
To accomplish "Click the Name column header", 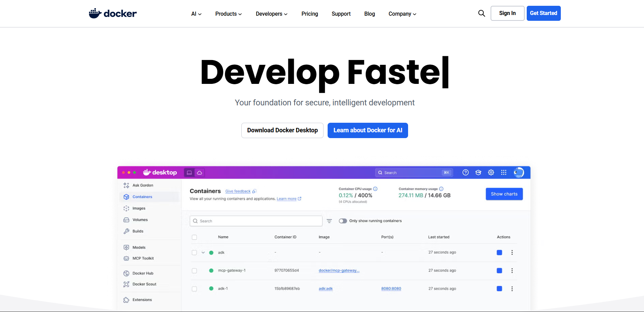I will pos(223,237).
